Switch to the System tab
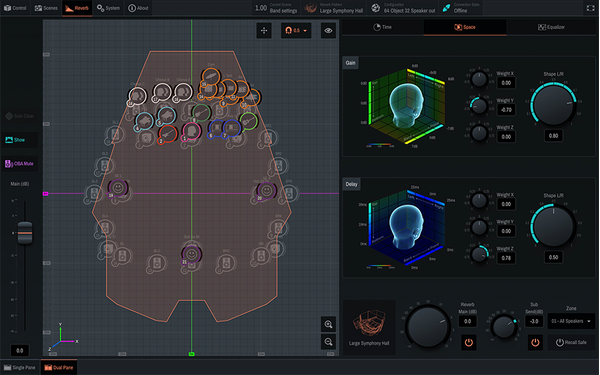This screenshot has height=375, width=600. (108, 8)
